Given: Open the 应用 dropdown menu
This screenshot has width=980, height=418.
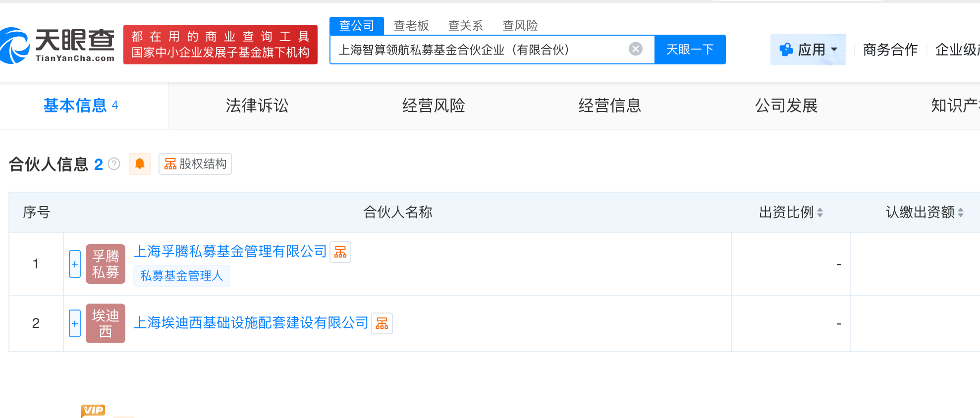Looking at the screenshot, I should (808, 50).
